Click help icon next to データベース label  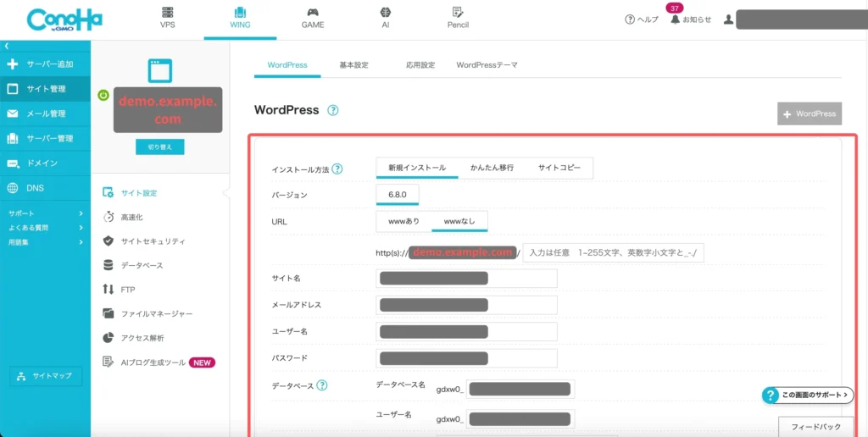321,385
